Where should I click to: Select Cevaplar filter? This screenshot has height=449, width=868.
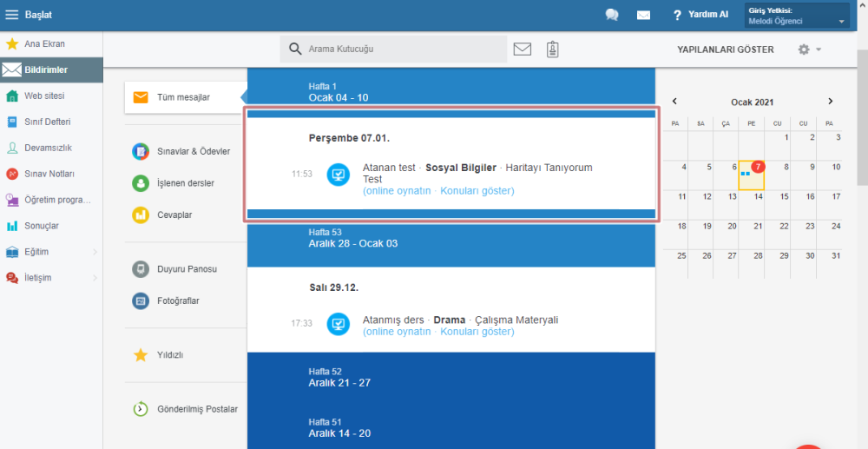pyautogui.click(x=186, y=215)
